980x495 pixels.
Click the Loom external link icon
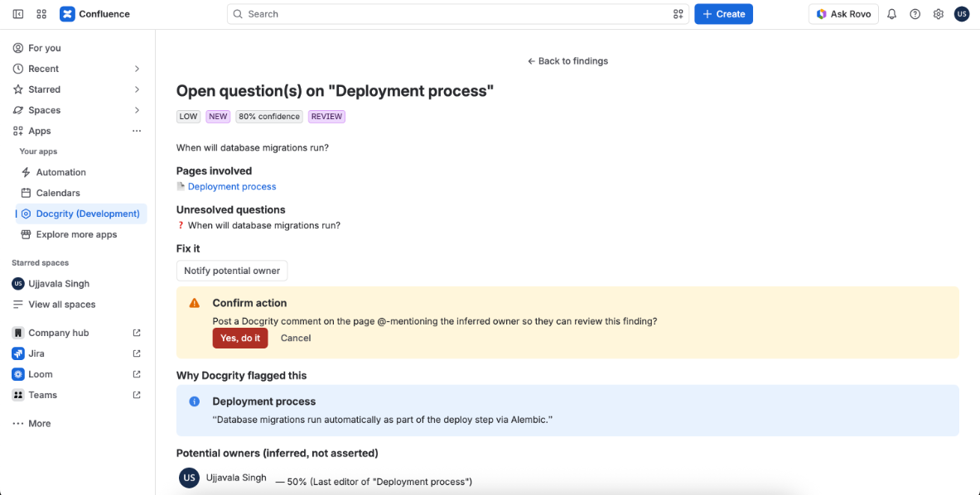click(x=137, y=374)
